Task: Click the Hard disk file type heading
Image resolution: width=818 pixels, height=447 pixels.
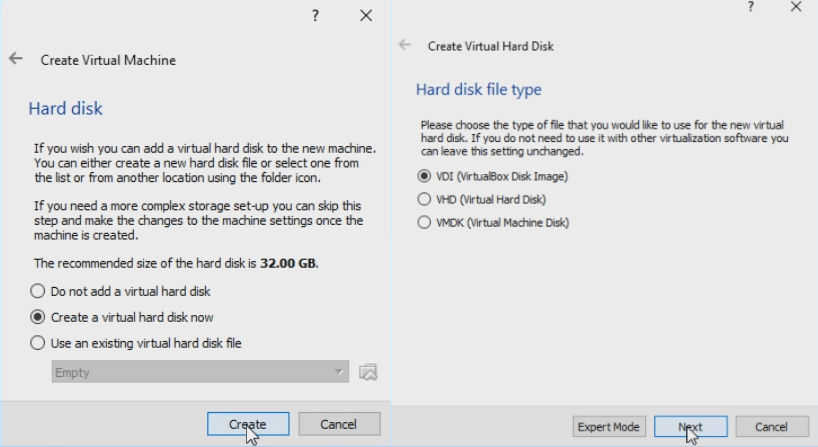Action: click(x=478, y=90)
